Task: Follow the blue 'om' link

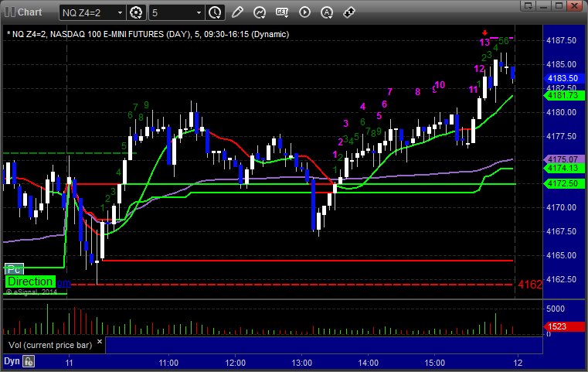Action: point(64,282)
